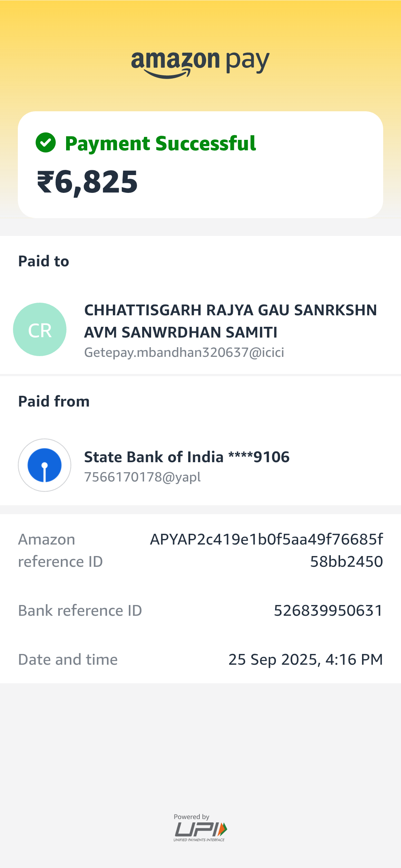Tap the State Bank of India logo
The width and height of the screenshot is (401, 868).
[x=45, y=465]
